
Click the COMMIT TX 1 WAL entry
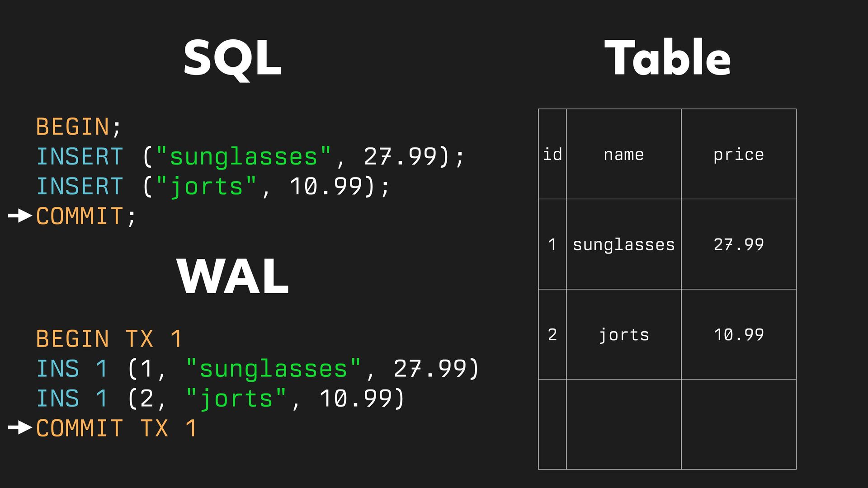point(116,428)
